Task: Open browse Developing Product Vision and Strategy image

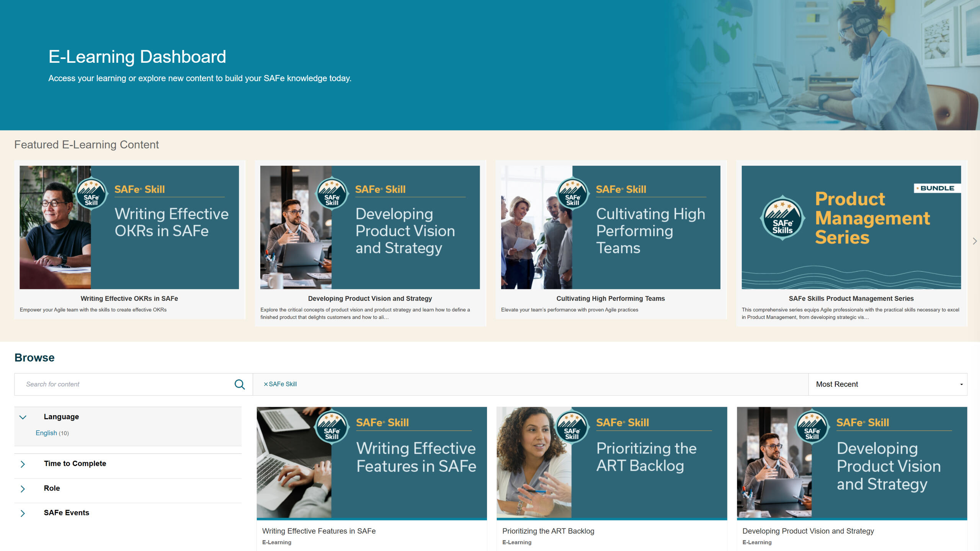Action: (x=852, y=463)
